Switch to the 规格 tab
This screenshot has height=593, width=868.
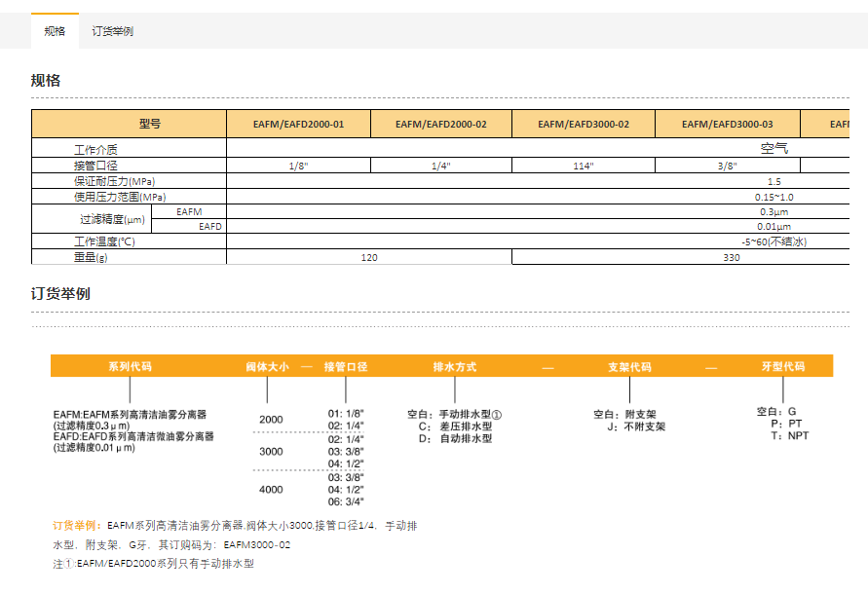point(55,31)
